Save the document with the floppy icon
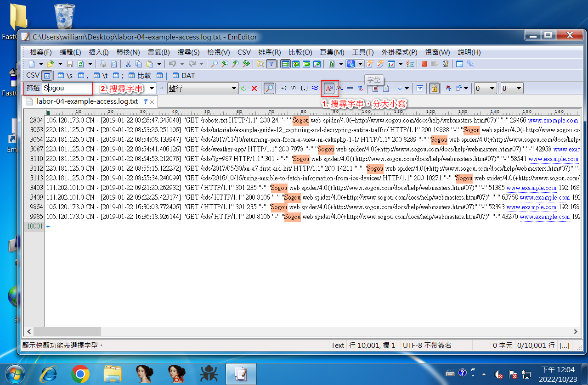Screen dimensions: 588x385 [70, 64]
